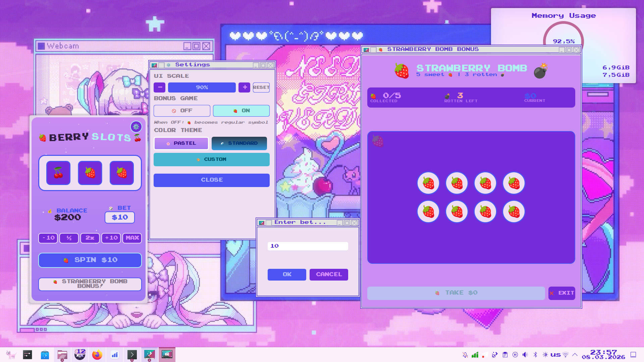Click EXIT in the Strawberry Bomb bonus
This screenshot has height=362, width=644.
[x=562, y=293]
